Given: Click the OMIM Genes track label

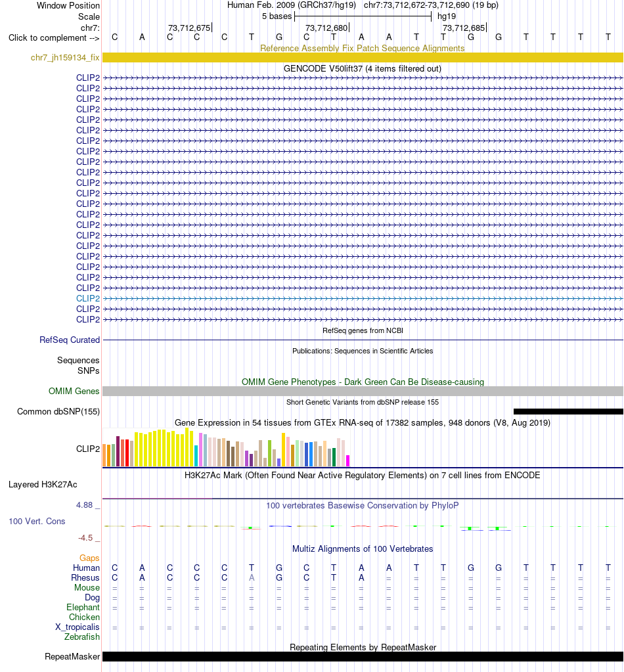Looking at the screenshot, I should click(x=74, y=391).
